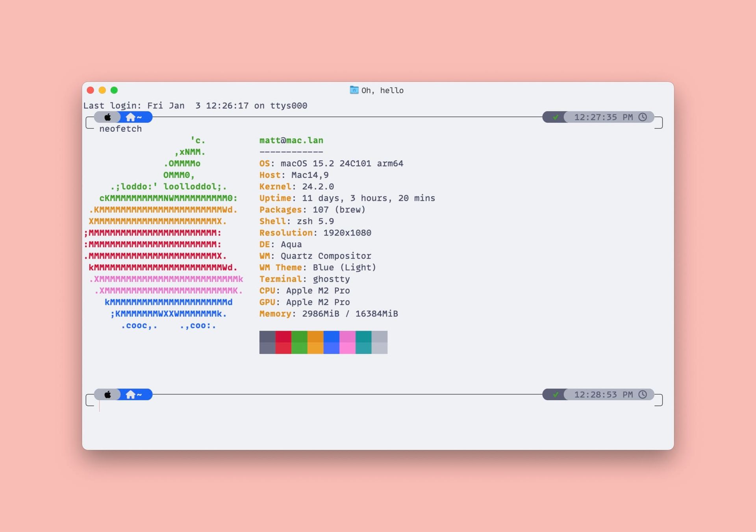Toggle the green success checkmark in the bottom prompt

556,394
